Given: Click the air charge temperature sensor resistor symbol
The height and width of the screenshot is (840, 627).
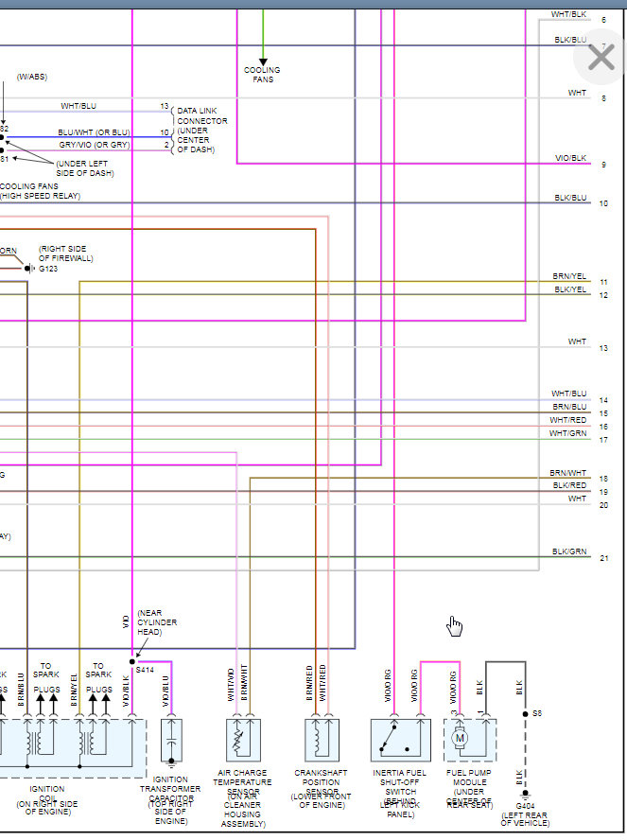Looking at the screenshot, I should click(x=243, y=740).
